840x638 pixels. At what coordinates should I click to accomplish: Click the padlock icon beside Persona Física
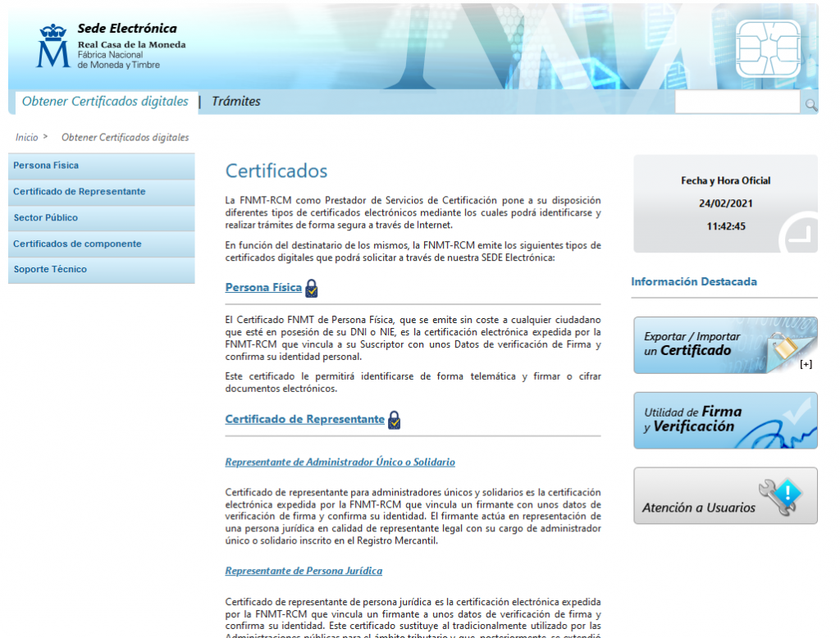(x=311, y=288)
